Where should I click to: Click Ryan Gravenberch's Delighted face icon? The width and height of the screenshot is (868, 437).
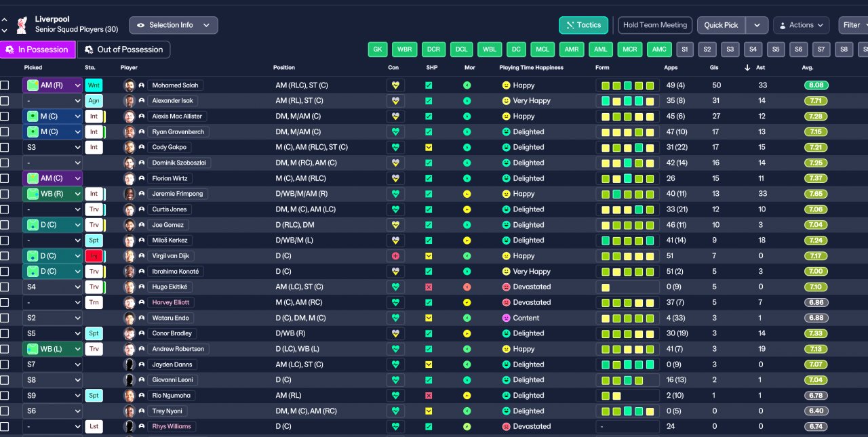[506, 132]
